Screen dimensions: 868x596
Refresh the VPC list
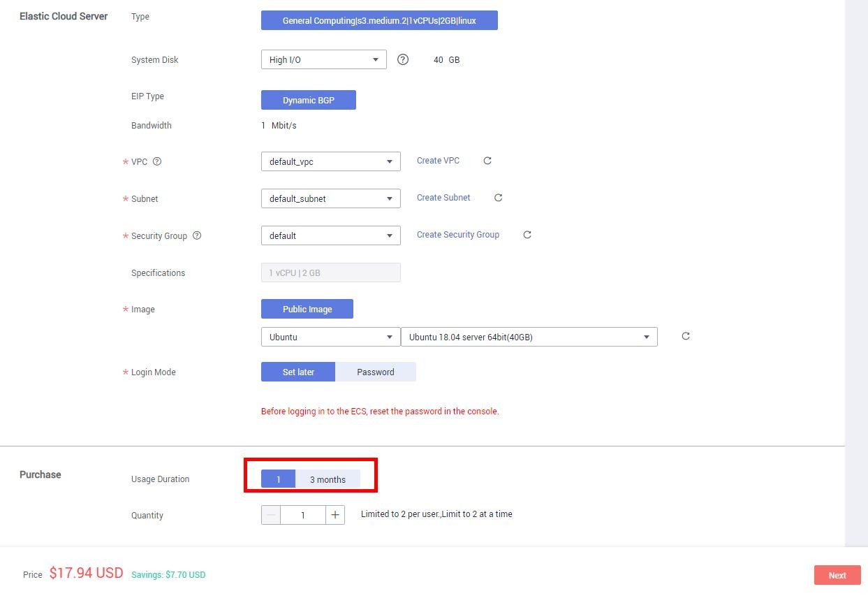[x=487, y=161]
